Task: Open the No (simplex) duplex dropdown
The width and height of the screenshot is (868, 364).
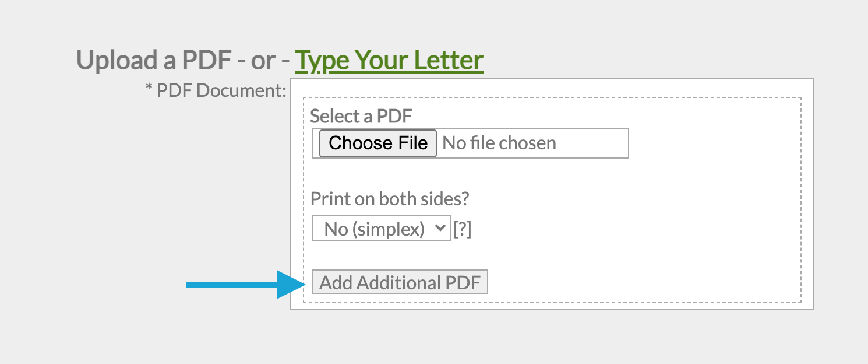Action: 381,229
